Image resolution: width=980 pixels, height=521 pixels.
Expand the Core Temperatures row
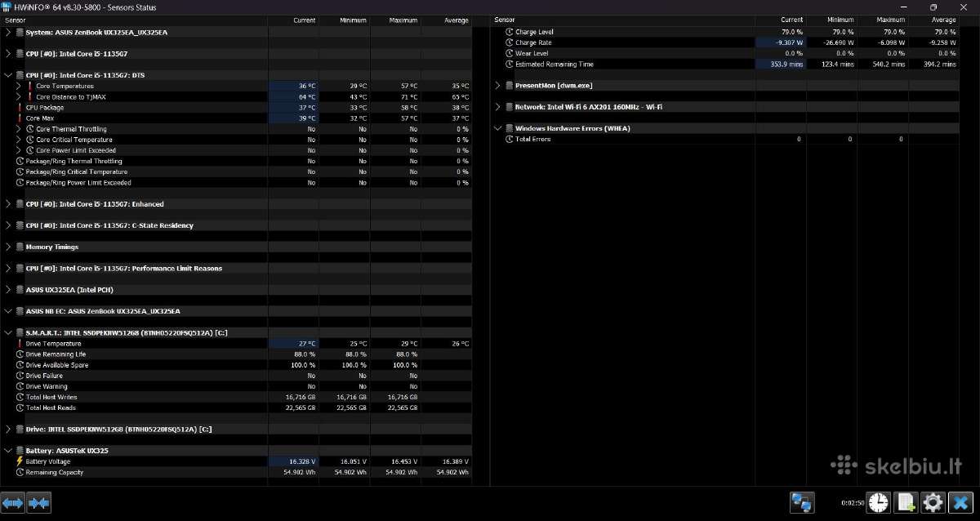click(20, 86)
